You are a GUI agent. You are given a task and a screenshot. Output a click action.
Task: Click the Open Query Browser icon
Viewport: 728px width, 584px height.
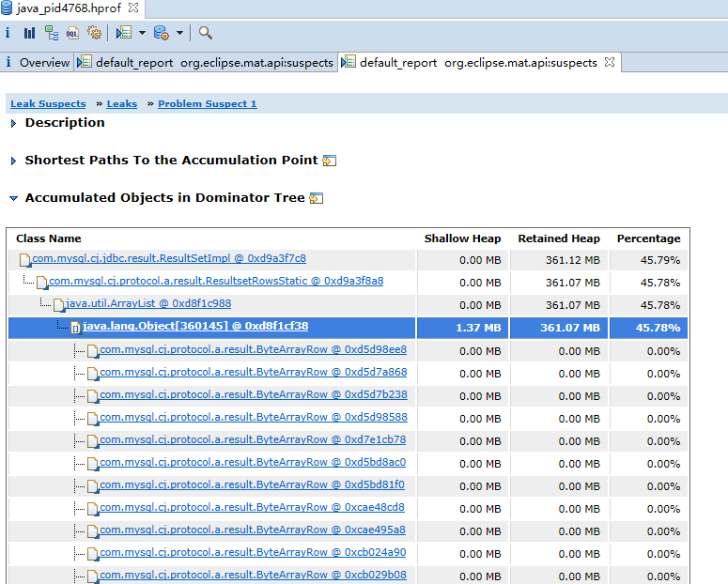[162, 33]
